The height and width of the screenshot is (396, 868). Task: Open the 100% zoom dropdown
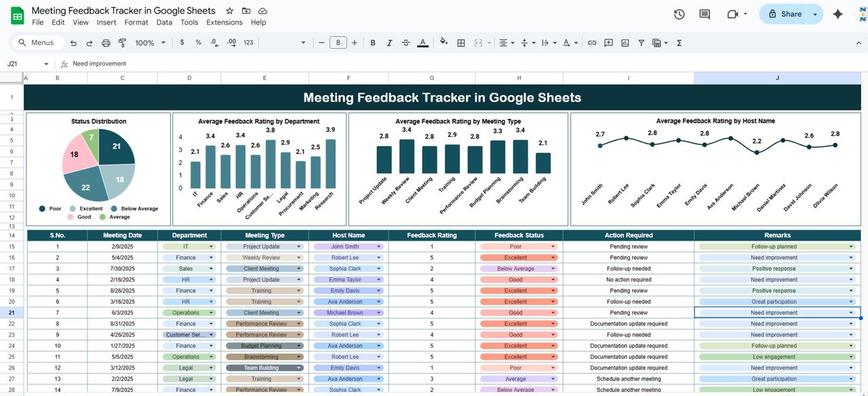click(x=149, y=43)
